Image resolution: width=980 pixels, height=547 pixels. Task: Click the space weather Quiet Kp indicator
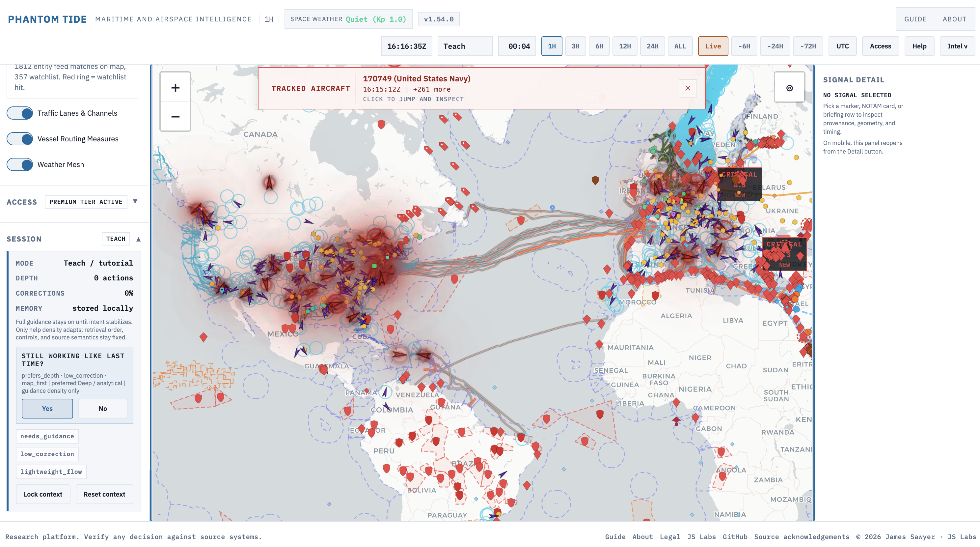click(348, 19)
